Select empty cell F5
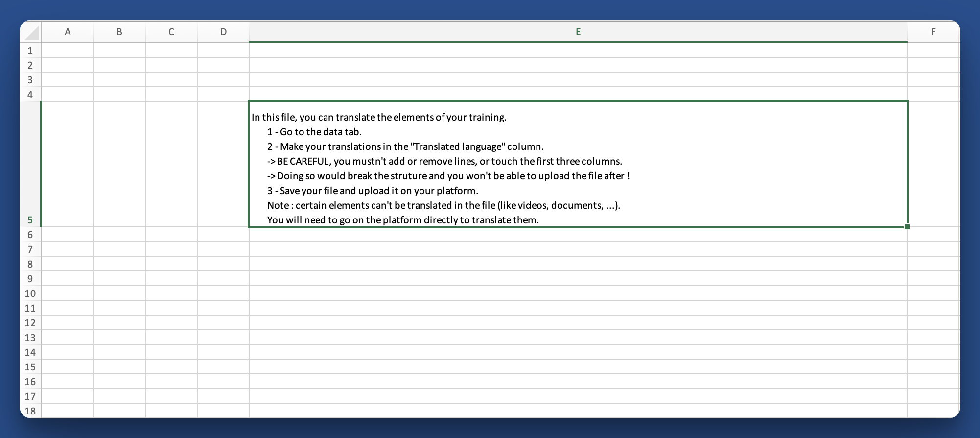Screen dimensions: 980x438 933,164
